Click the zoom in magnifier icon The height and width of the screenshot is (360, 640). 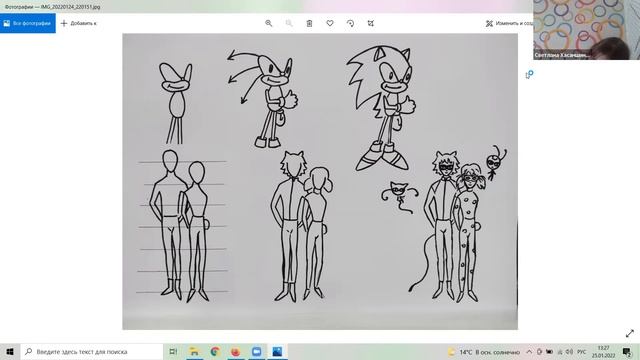tap(269, 23)
